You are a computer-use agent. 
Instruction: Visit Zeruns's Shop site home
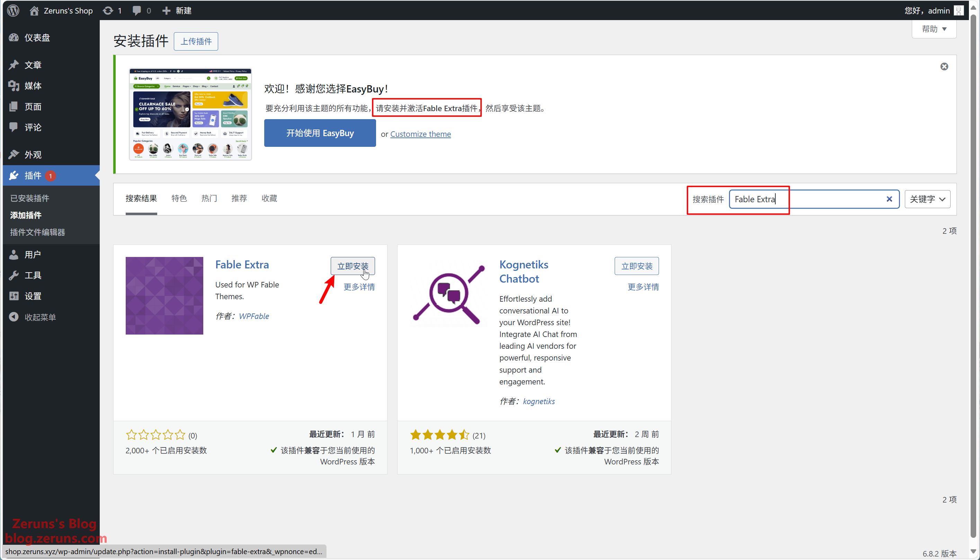tap(61, 10)
